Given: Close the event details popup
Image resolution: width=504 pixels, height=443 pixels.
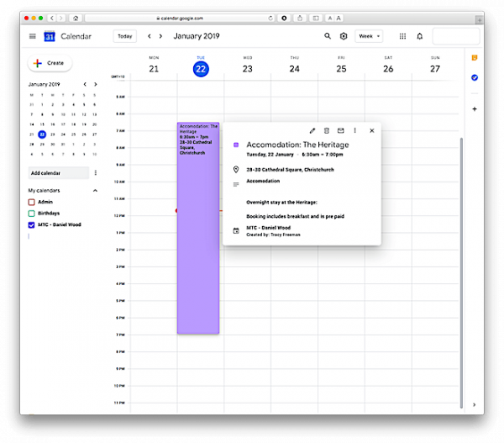Looking at the screenshot, I should point(372,130).
